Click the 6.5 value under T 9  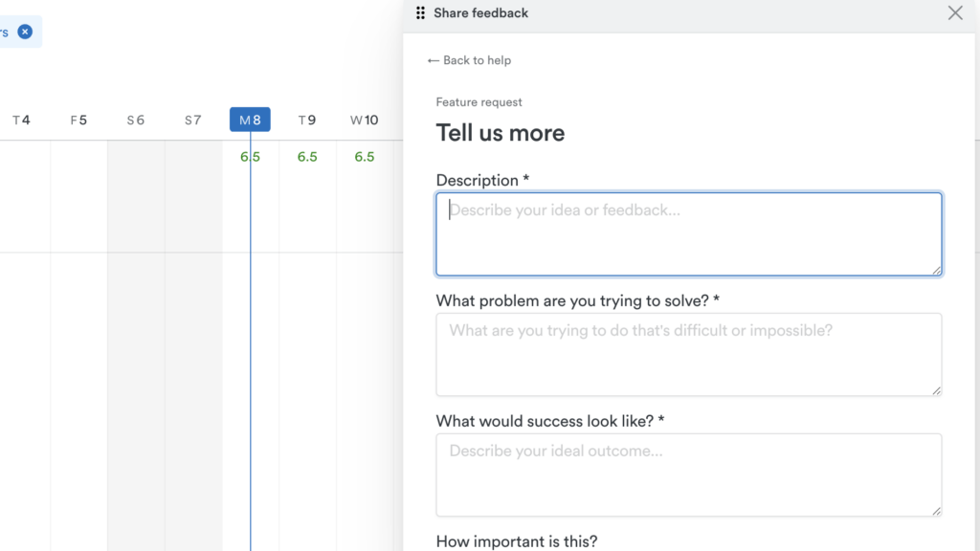pyautogui.click(x=307, y=157)
